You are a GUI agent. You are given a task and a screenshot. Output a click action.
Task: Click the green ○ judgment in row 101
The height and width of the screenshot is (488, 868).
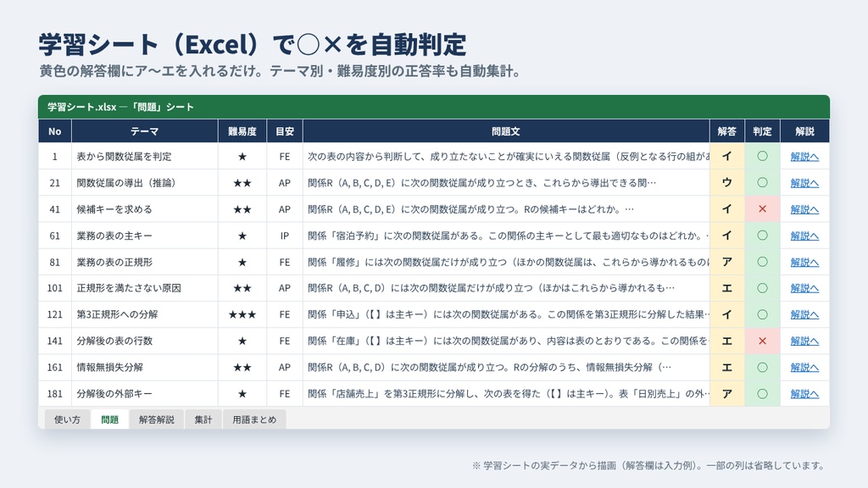pos(762,288)
